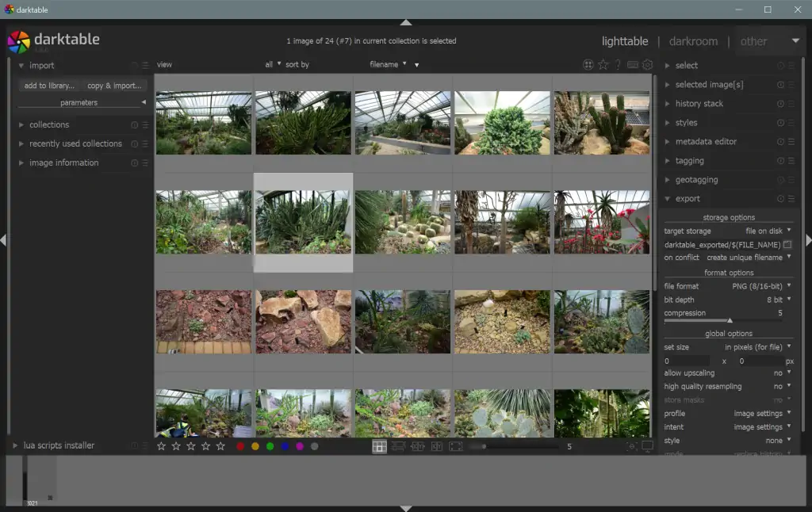812x512 pixels.
Task: Set five-star rating for selection
Action: tap(220, 446)
